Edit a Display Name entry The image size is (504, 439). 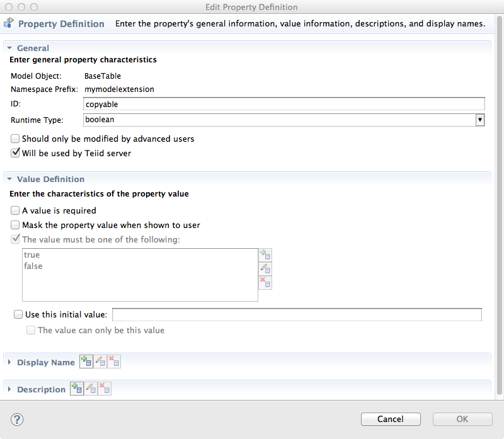(101, 361)
